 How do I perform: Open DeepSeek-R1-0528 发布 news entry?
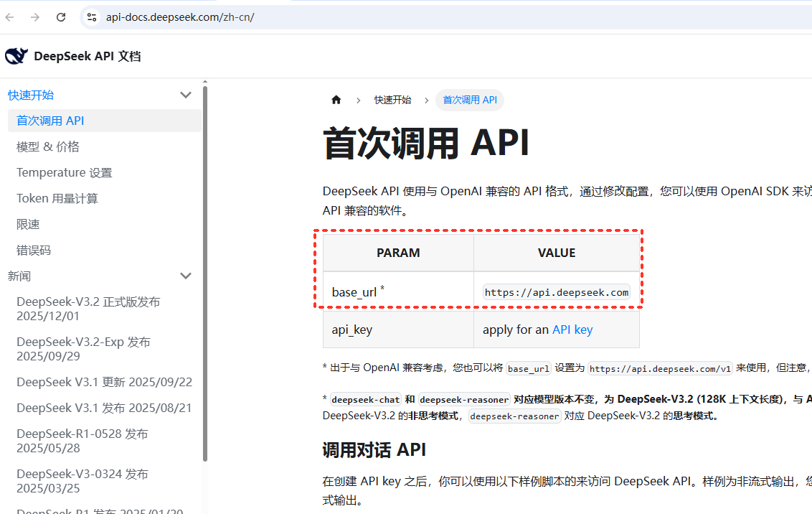(x=82, y=441)
